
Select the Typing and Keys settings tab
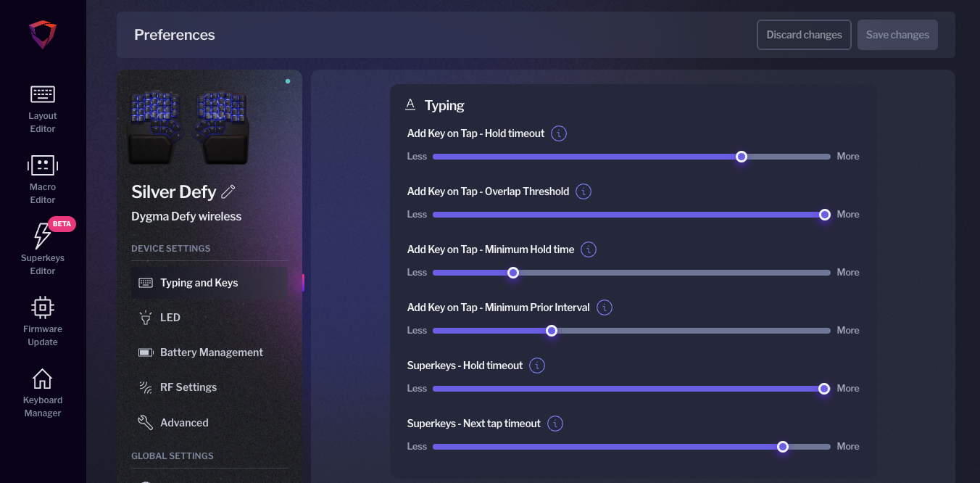pos(209,283)
